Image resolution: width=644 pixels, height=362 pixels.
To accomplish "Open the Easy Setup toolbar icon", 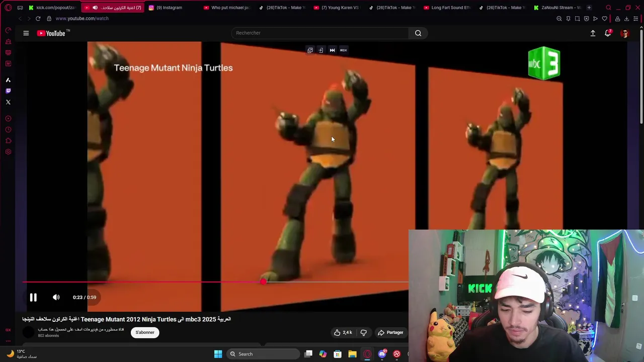I will [635, 19].
